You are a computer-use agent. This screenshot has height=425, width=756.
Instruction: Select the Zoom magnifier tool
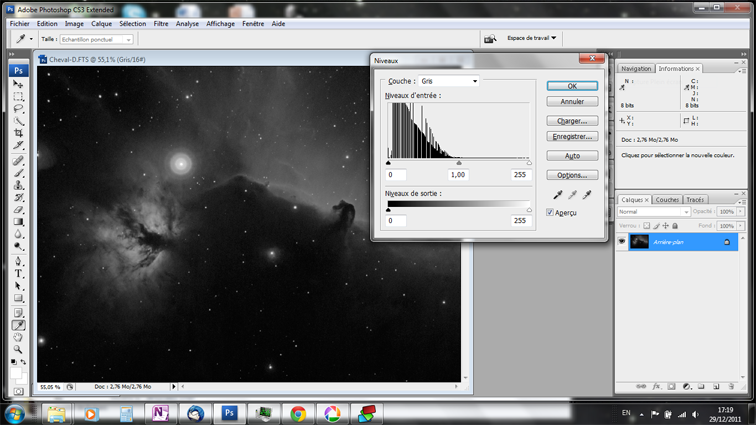(18, 349)
